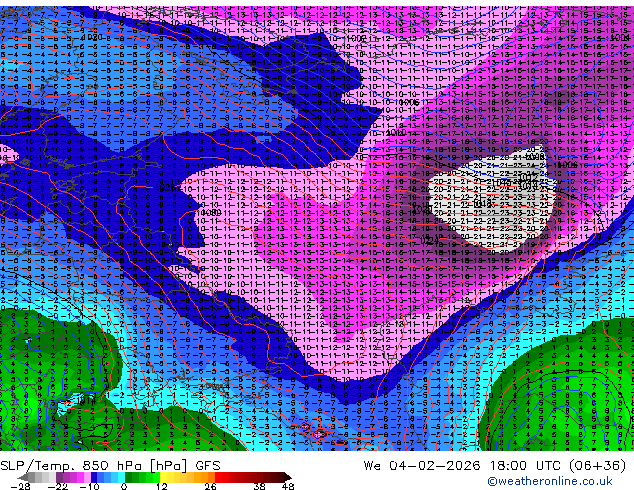Open the weatheronline.co.uk copyright link
Image resolution: width=634 pixels, height=490 pixels.
(x=550, y=481)
